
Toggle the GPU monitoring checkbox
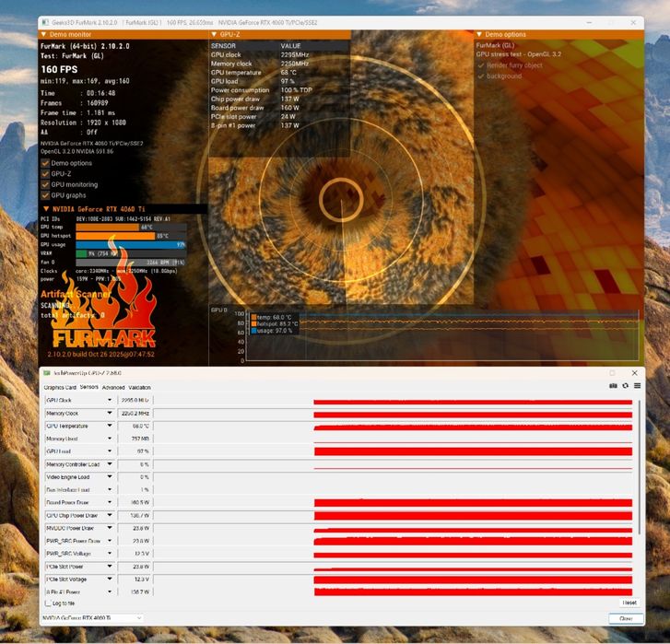(45, 184)
